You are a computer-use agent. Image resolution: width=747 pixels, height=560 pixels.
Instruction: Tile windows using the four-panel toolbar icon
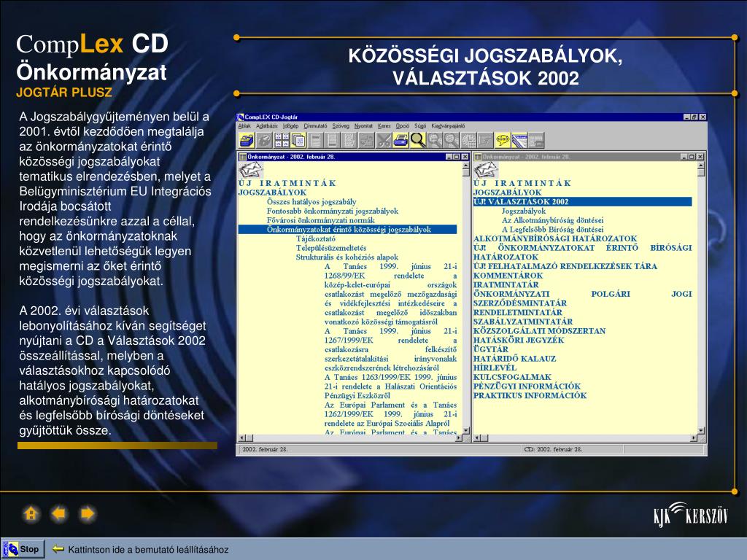282,140
